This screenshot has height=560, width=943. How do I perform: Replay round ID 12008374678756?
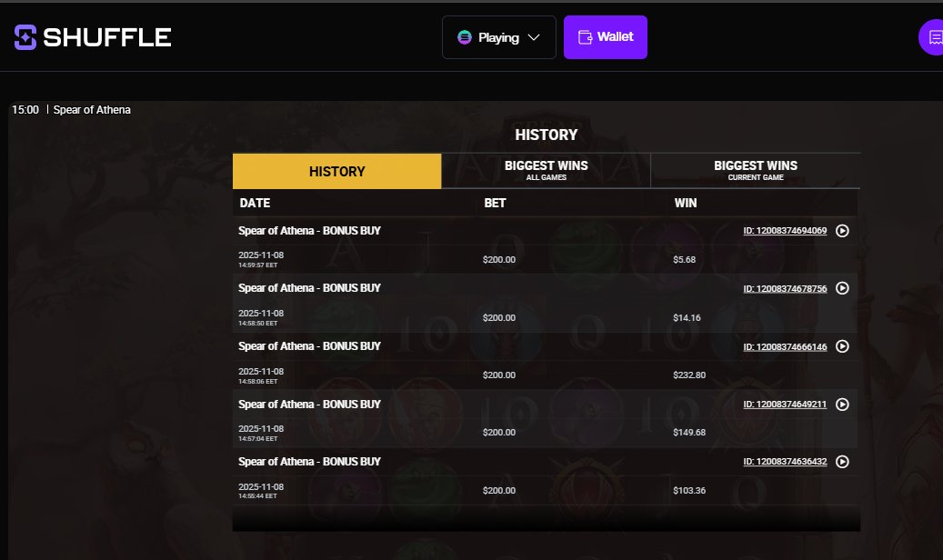click(842, 288)
